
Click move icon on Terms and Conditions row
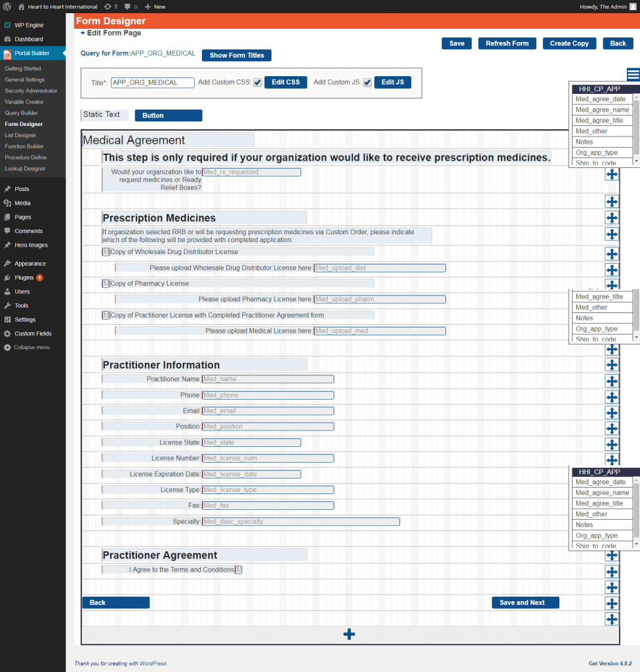(612, 572)
